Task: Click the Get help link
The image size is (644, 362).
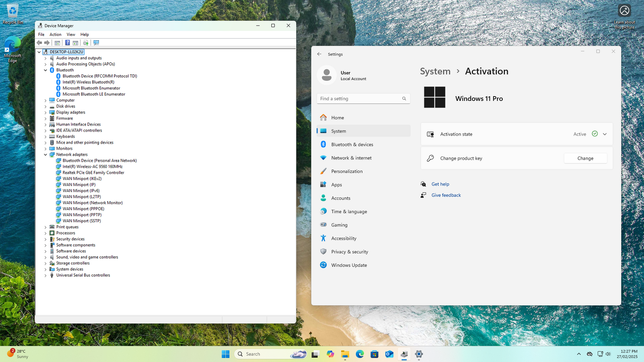Action: pyautogui.click(x=440, y=184)
